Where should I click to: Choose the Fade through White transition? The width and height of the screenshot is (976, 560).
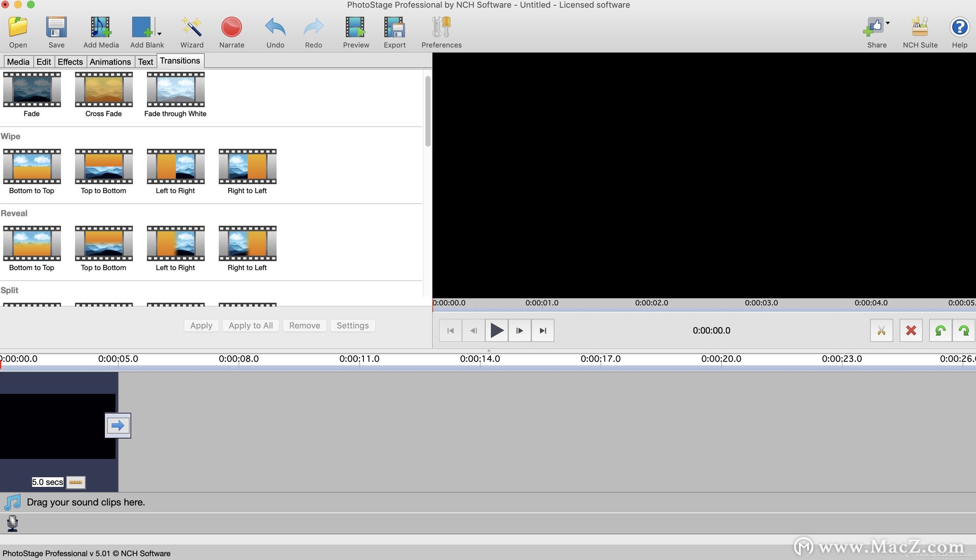[175, 89]
